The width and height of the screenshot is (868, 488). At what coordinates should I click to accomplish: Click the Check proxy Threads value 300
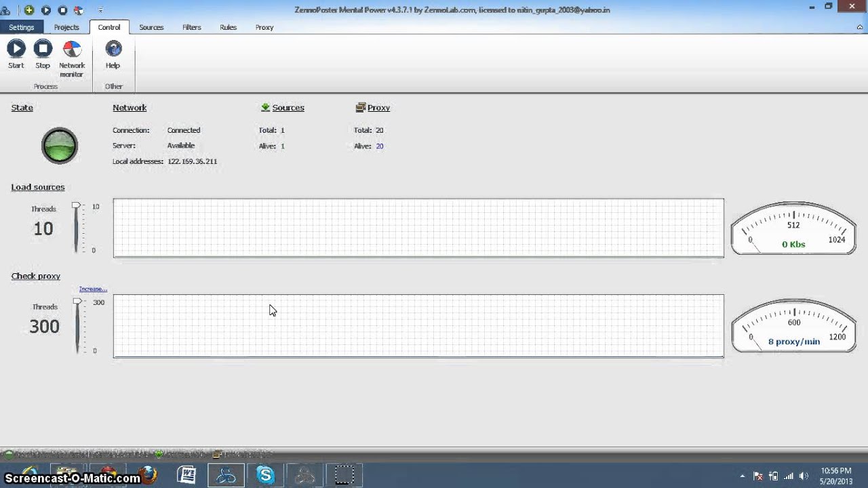coord(45,327)
